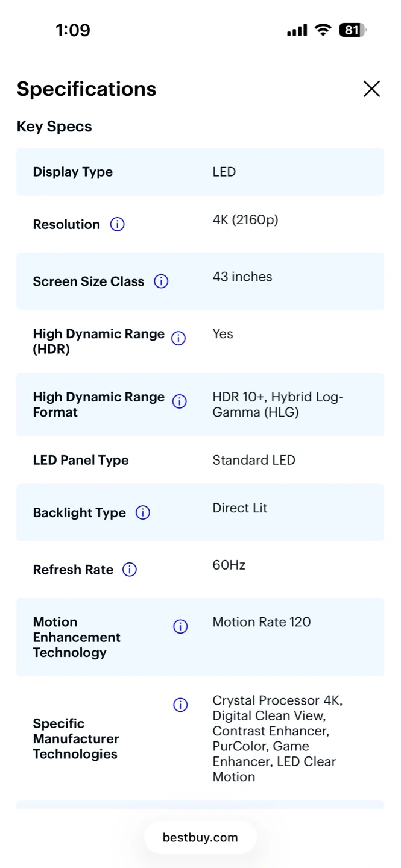
Task: View Refresh Rate info tooltip icon
Action: [x=130, y=570]
